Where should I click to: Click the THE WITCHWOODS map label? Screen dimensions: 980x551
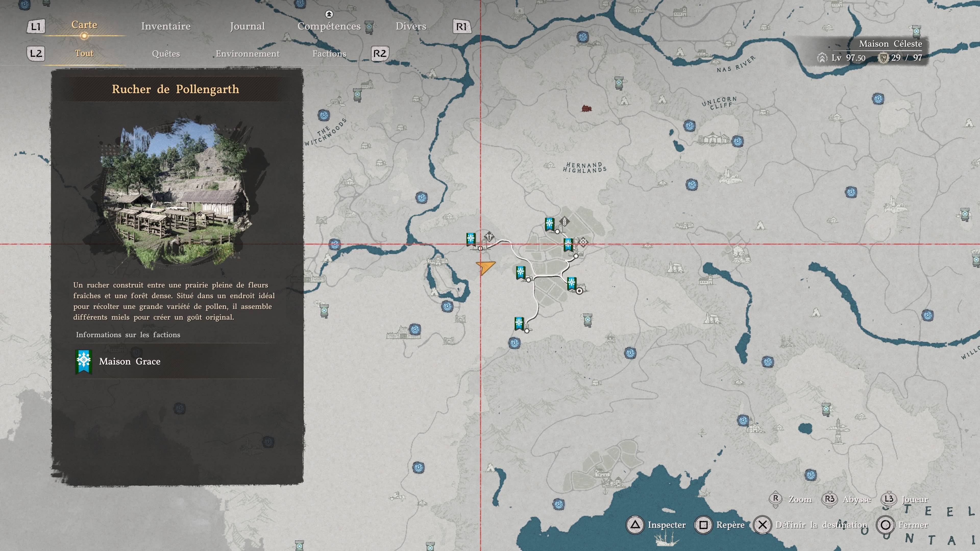click(x=325, y=132)
